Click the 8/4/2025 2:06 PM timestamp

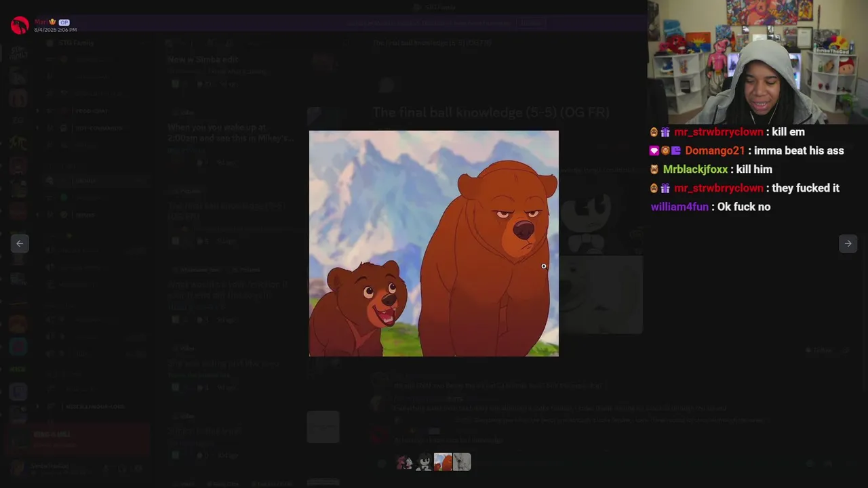[x=56, y=30]
